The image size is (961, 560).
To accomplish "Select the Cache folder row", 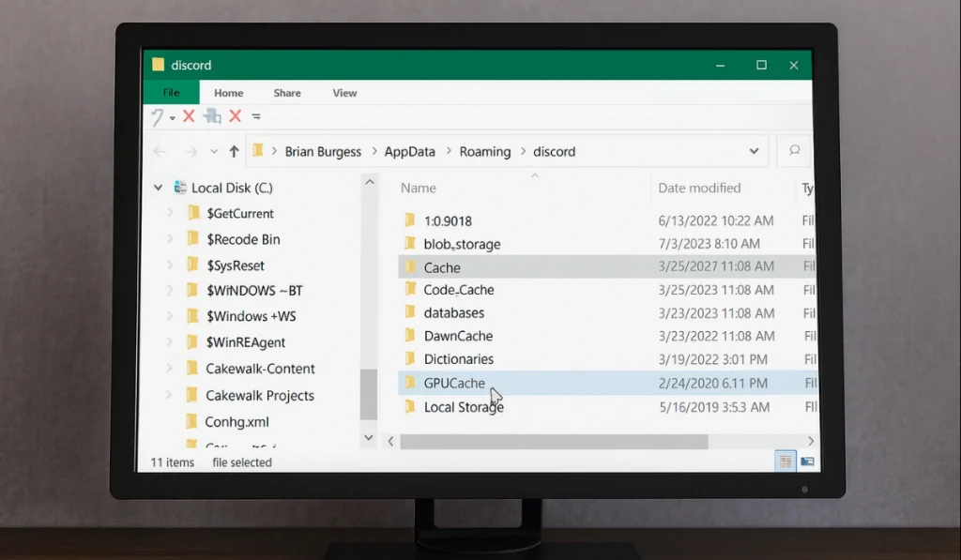I will [x=607, y=267].
